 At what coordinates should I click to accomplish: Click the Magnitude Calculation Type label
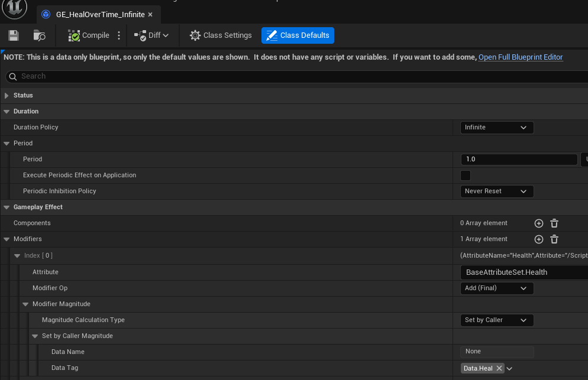pos(83,320)
